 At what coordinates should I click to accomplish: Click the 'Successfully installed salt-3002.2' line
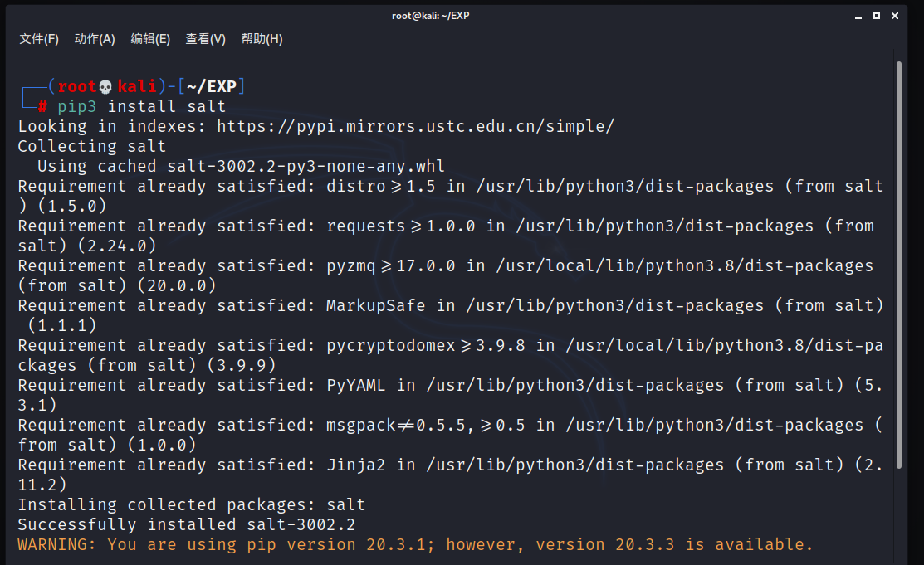186,525
